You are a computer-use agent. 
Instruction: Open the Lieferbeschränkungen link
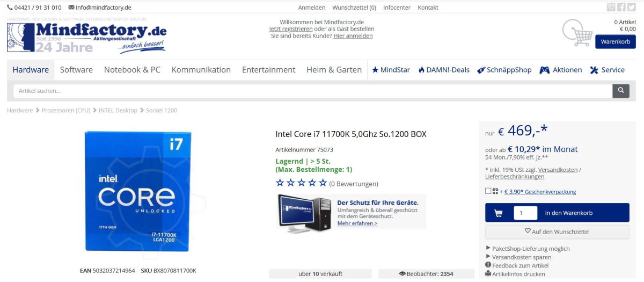[515, 177]
